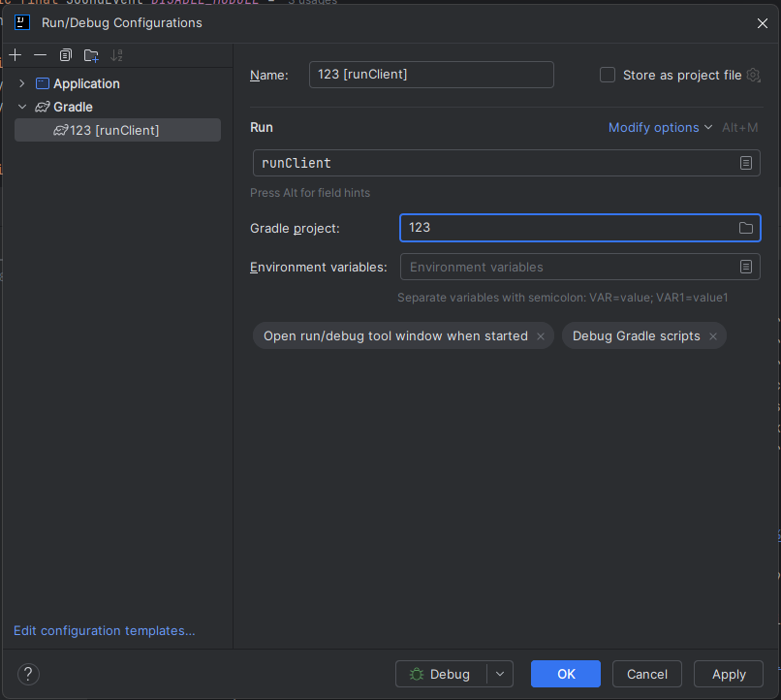
Task: Open Environment variables editor dialog
Action: (746, 267)
